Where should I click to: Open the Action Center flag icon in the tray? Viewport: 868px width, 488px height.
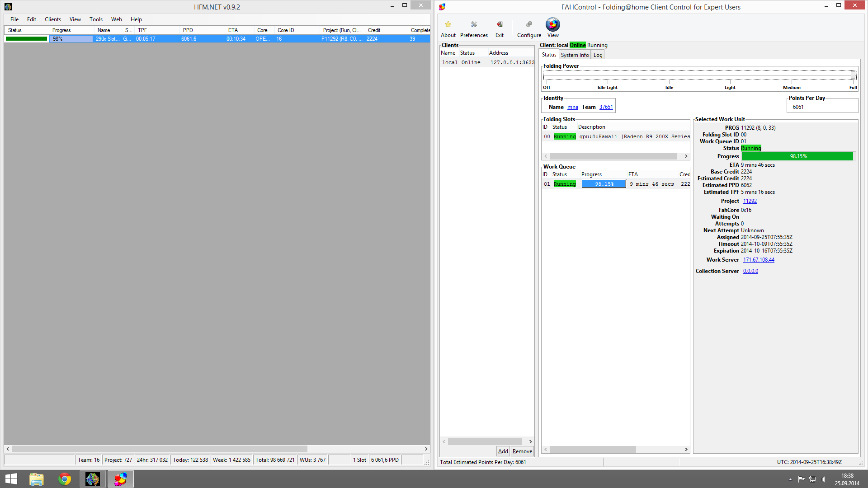coord(801,479)
